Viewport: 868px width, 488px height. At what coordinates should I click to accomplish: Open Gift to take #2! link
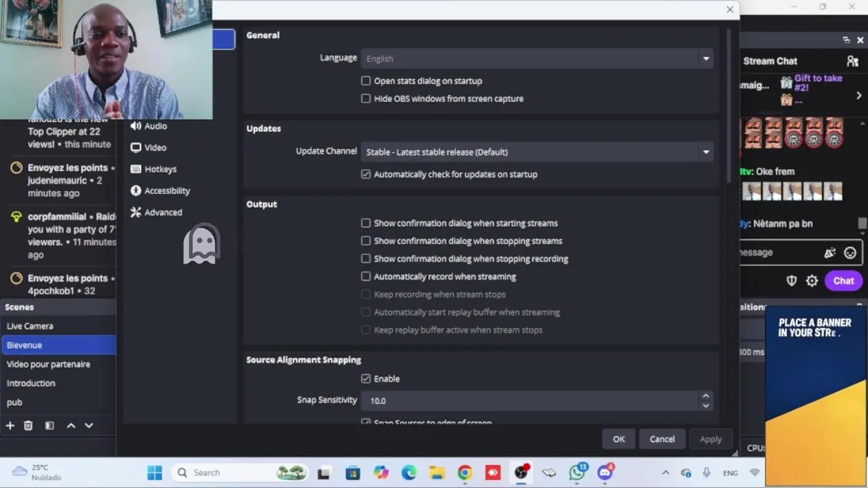click(x=818, y=83)
